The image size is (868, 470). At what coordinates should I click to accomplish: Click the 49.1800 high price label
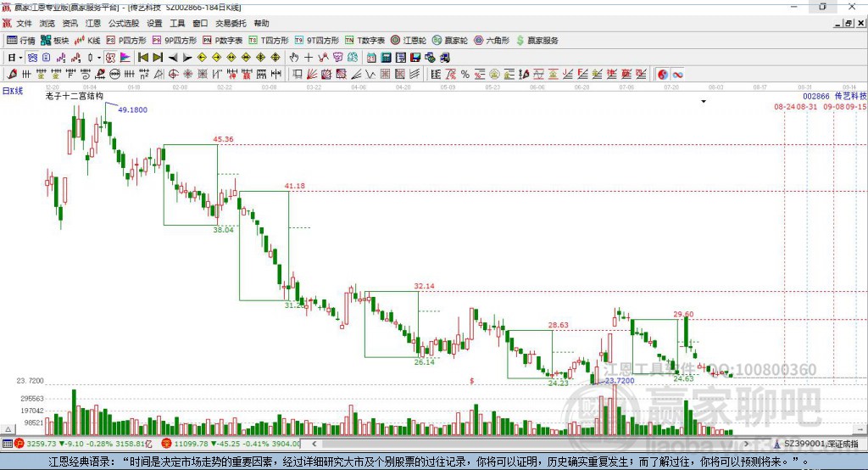click(x=133, y=109)
